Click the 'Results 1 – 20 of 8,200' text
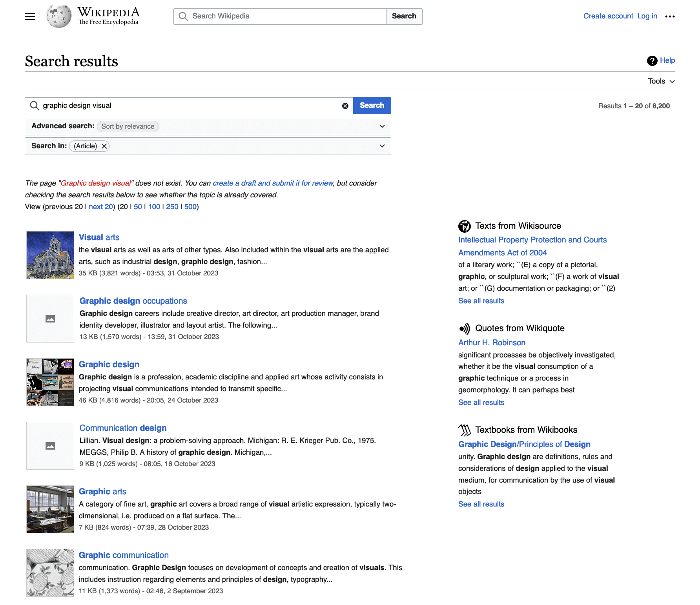Image resolution: width=700 pixels, height=605 pixels. (x=634, y=106)
